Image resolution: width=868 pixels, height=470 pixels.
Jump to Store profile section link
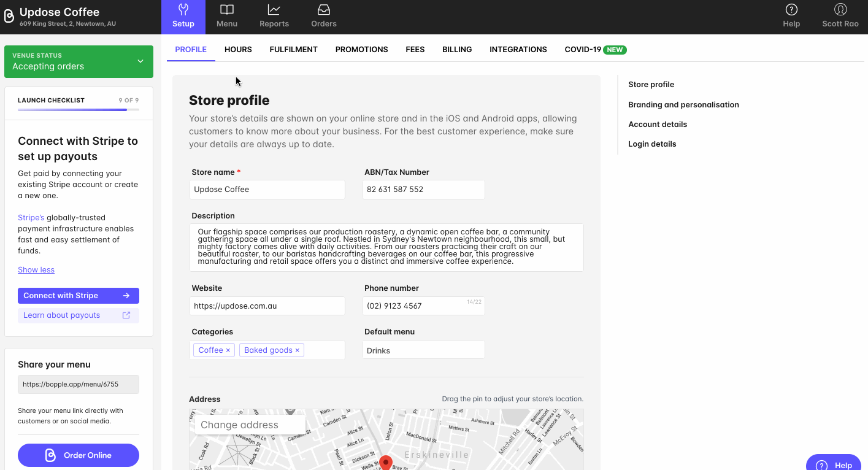[x=651, y=85]
